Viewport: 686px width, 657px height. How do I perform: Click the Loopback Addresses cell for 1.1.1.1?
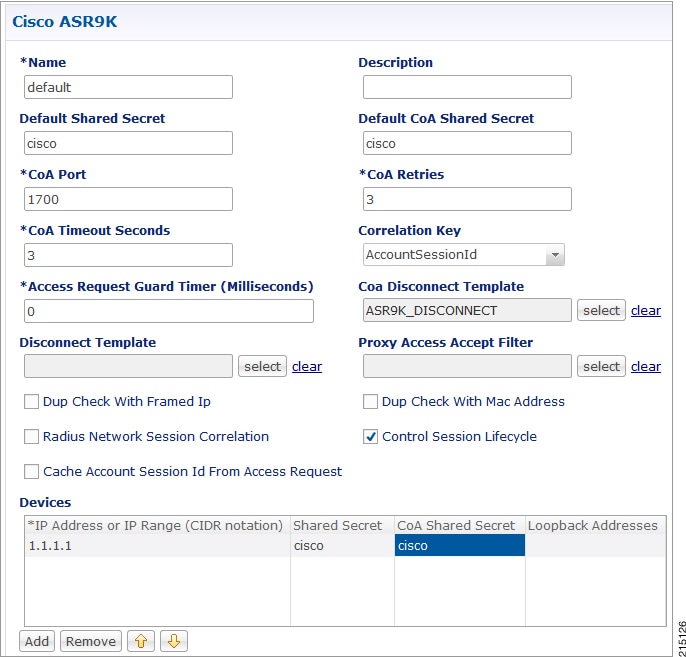point(596,545)
